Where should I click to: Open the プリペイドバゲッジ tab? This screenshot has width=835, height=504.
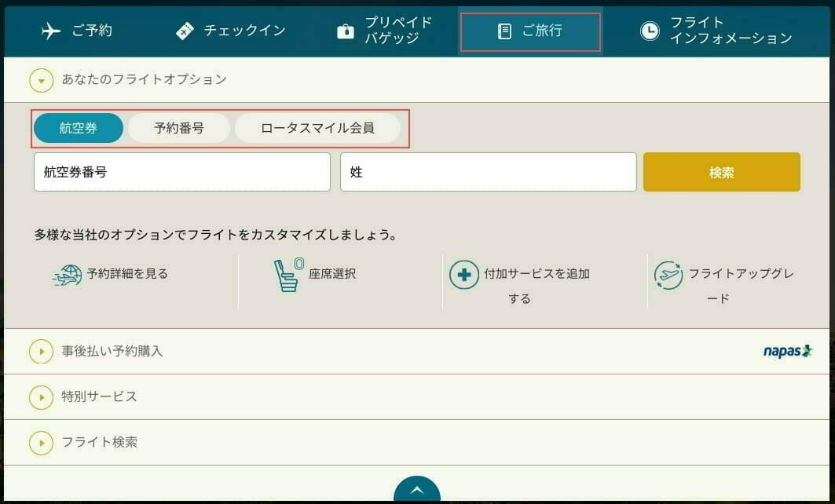[x=385, y=31]
